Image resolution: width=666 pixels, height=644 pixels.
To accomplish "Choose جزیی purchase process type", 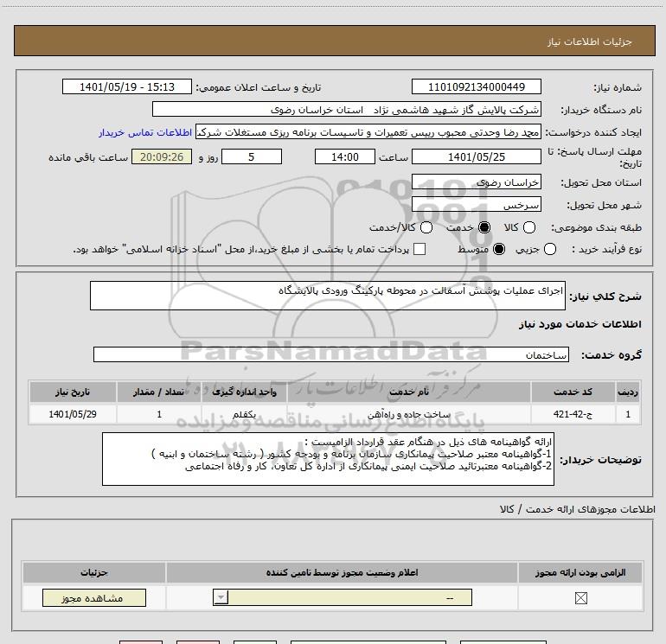I will (550, 249).
